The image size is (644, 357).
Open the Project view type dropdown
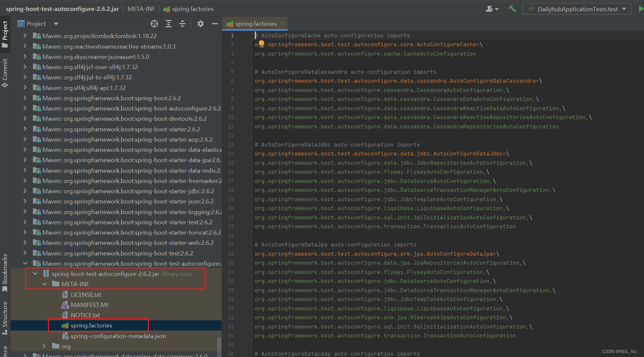pyautogui.click(x=56, y=24)
